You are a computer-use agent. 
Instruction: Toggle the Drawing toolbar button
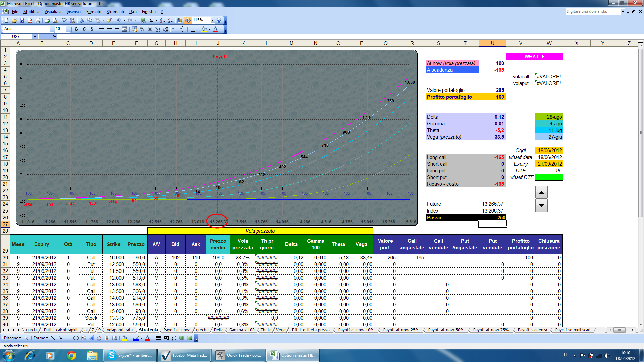pos(188,20)
